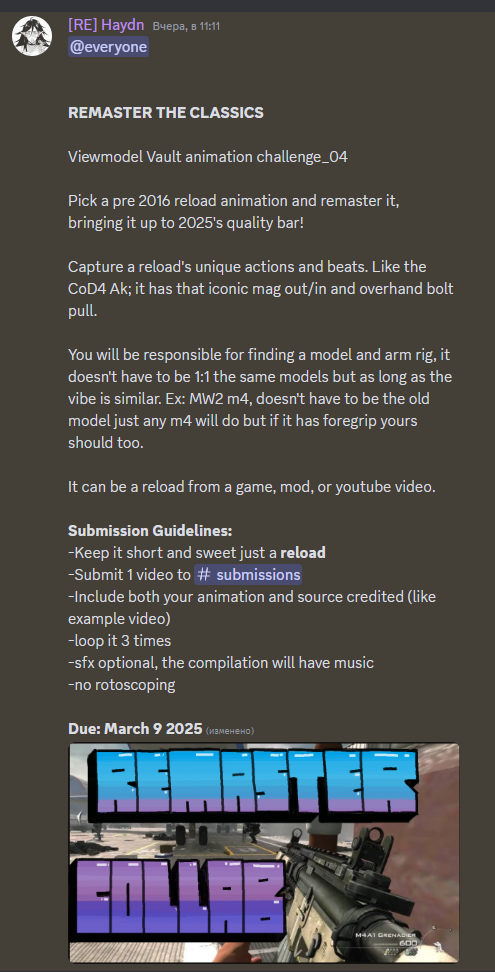Open the #submissions channel link
The width and height of the screenshot is (495, 972).
248,575
